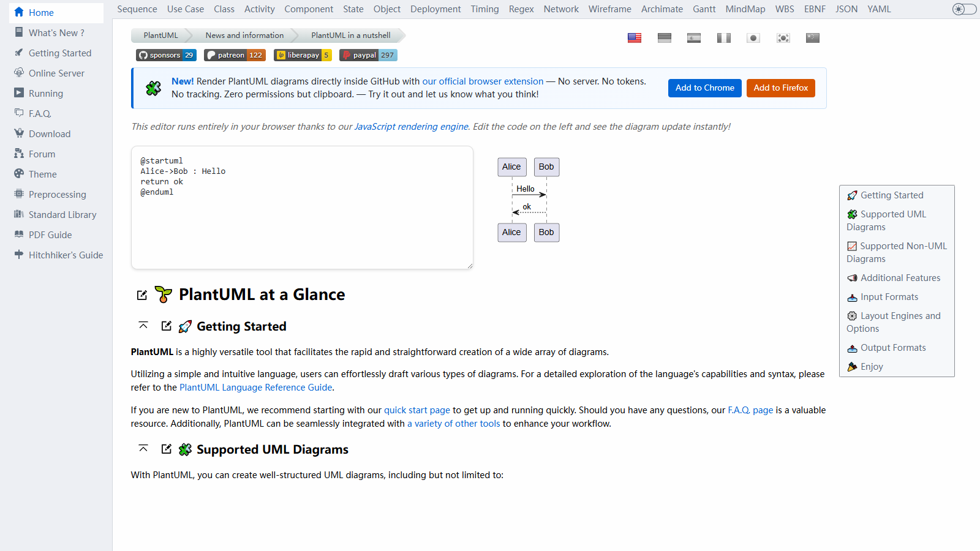Click the edit icon next to Supported UML Diagrams heading

coord(167,449)
